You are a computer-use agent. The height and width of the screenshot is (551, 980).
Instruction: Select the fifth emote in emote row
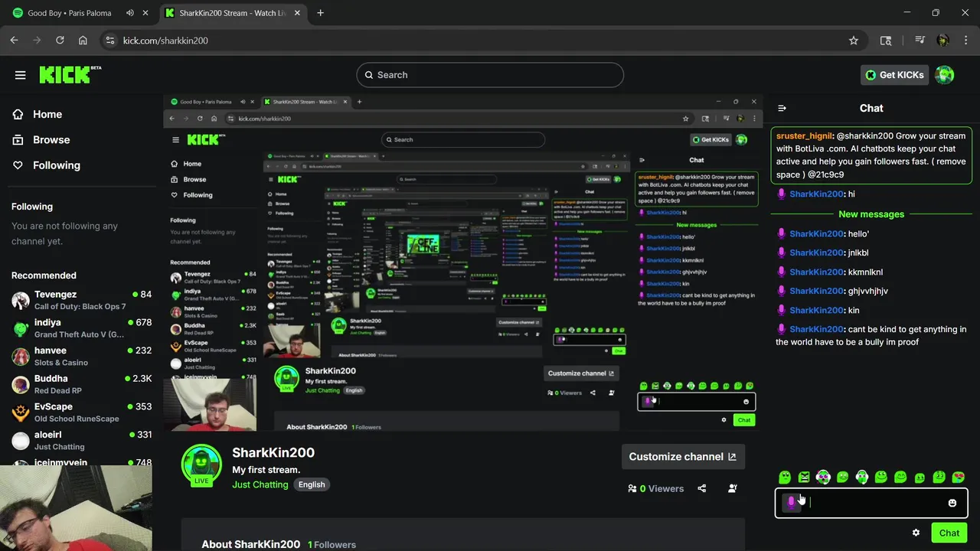(862, 478)
